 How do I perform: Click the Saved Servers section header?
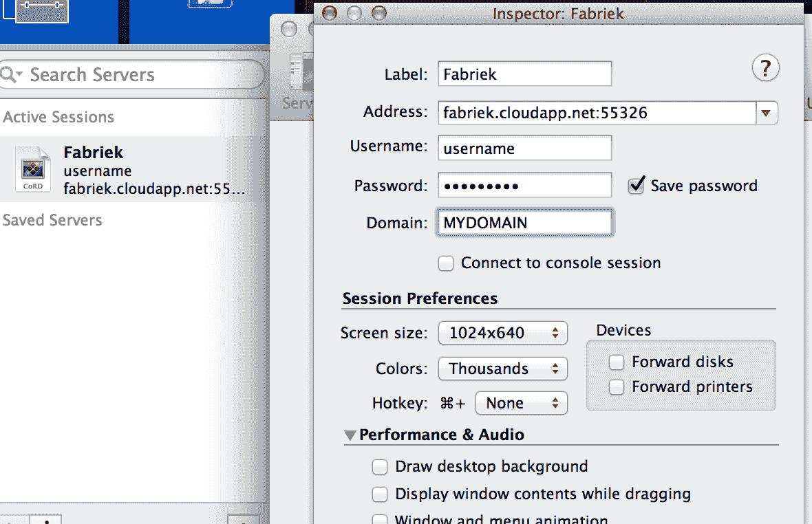(52, 219)
